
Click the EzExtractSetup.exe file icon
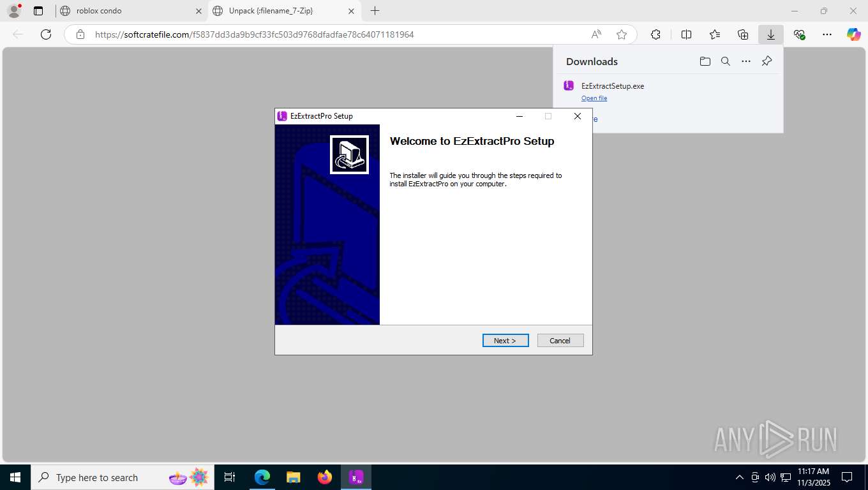[x=569, y=85]
